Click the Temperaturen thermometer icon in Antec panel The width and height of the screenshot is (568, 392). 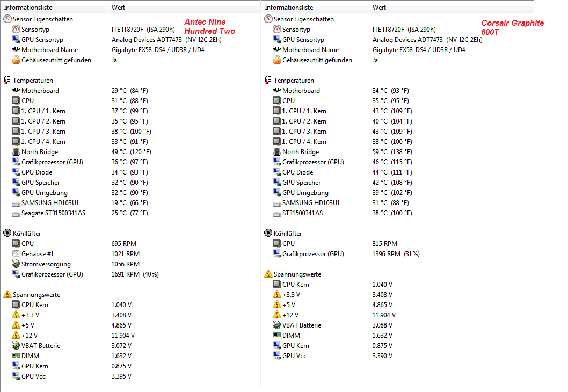7,81
